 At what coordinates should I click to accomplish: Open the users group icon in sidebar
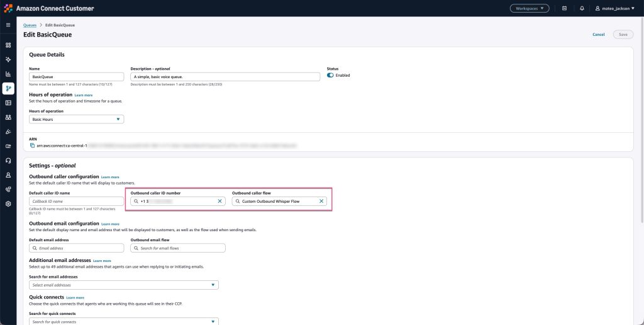click(x=8, y=117)
